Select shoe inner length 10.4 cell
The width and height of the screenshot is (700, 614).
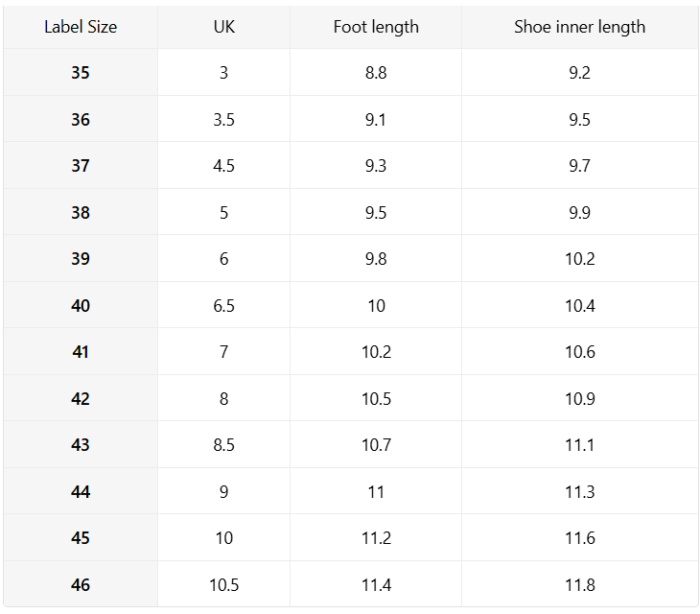[x=579, y=306]
